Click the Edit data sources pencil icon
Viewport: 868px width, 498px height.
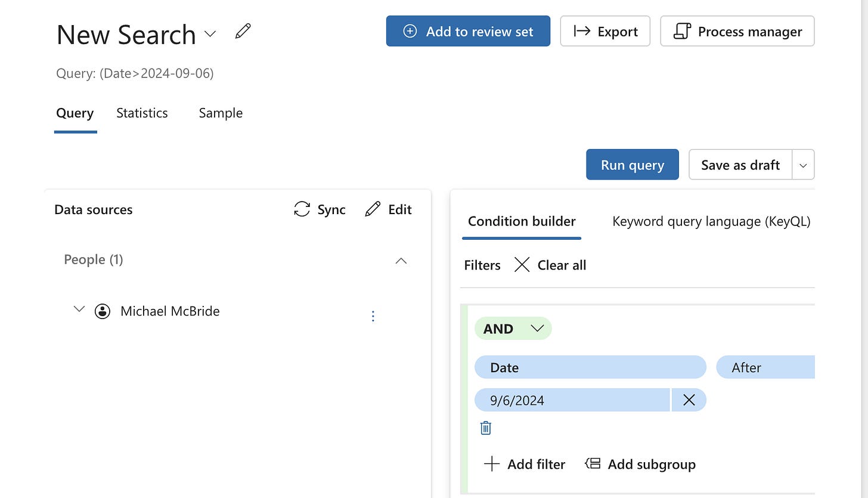pos(373,209)
